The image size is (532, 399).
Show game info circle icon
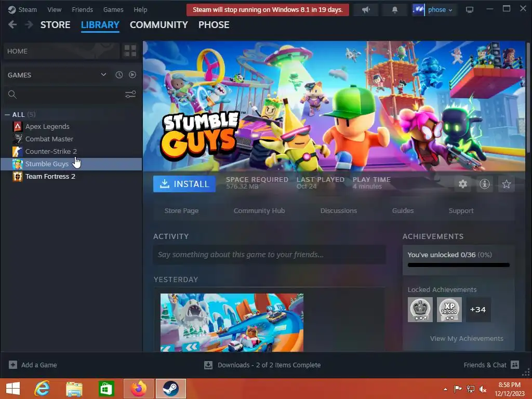[x=485, y=184]
